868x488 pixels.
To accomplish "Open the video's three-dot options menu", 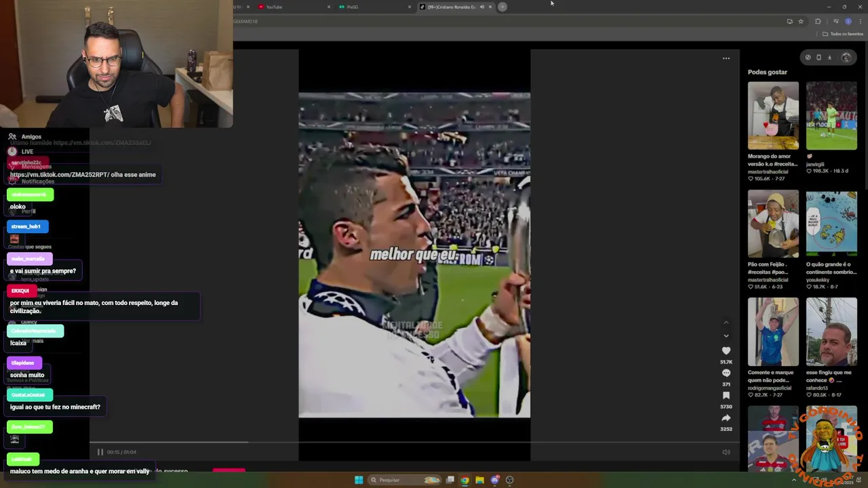I will (726, 58).
